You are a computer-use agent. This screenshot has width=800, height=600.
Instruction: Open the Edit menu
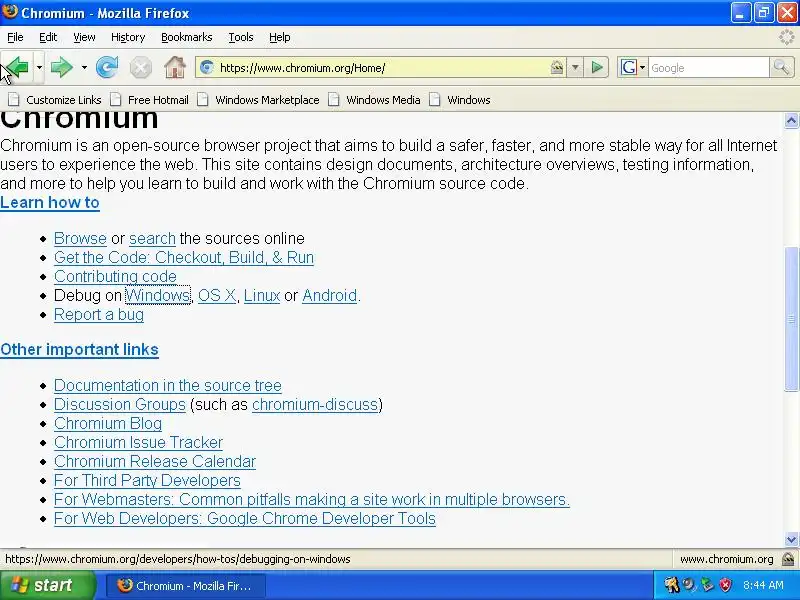tap(48, 37)
